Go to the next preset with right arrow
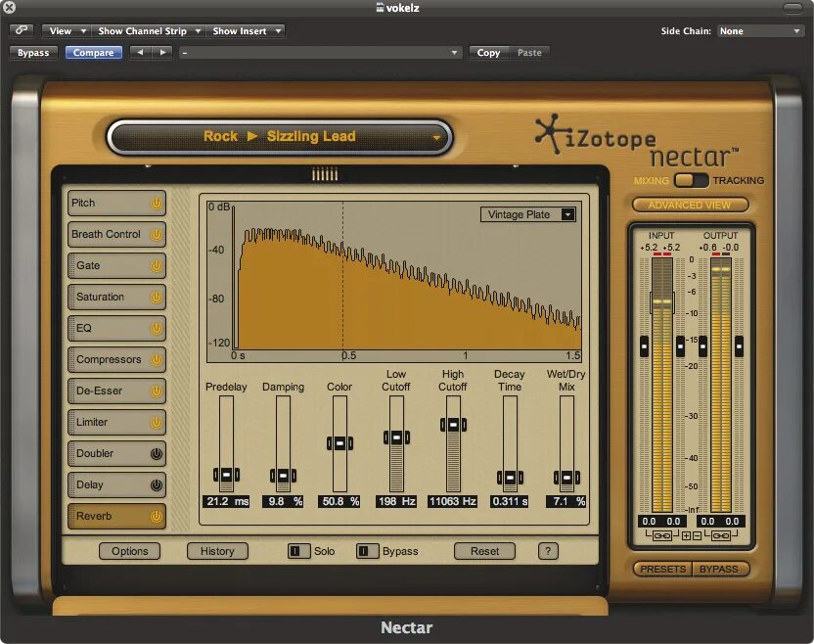The image size is (814, 644). tap(162, 52)
